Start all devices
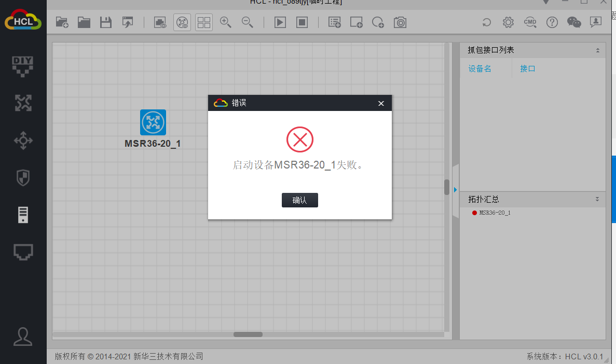The image size is (616, 364). coord(280,22)
